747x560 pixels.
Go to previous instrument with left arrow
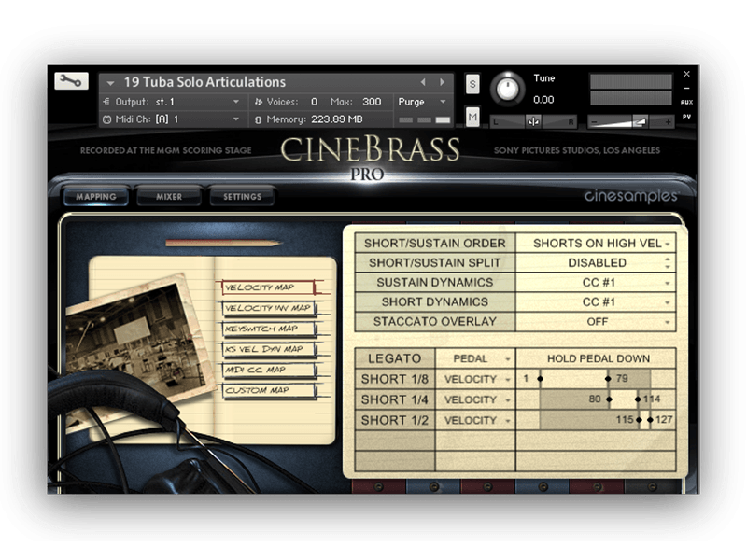tap(423, 82)
